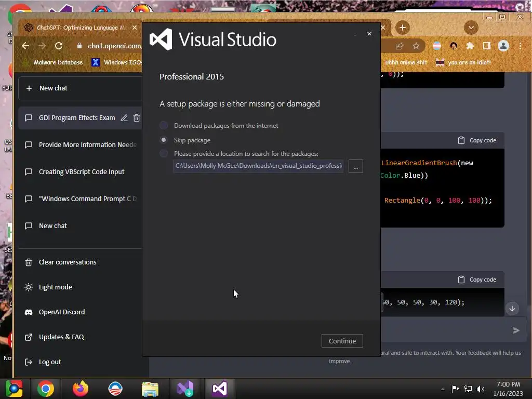Reload the ChatGPT page

tap(59, 46)
